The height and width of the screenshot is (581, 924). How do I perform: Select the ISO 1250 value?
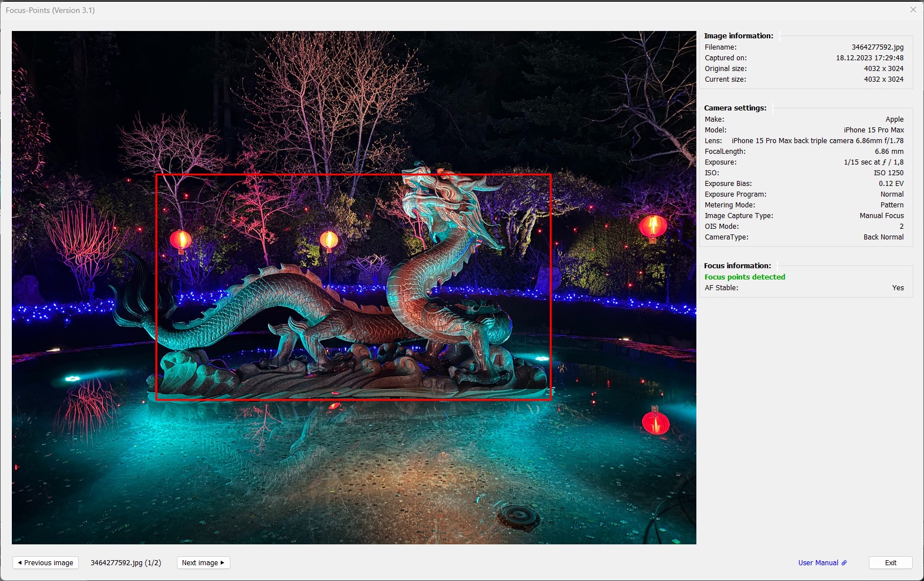[888, 173]
